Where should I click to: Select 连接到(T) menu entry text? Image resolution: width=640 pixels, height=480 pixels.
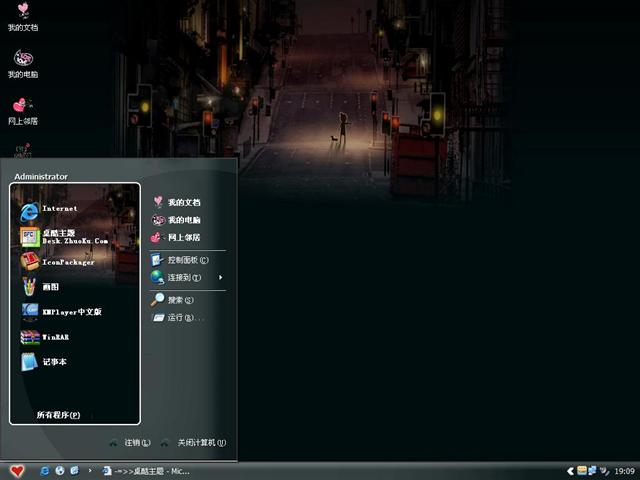[184, 278]
